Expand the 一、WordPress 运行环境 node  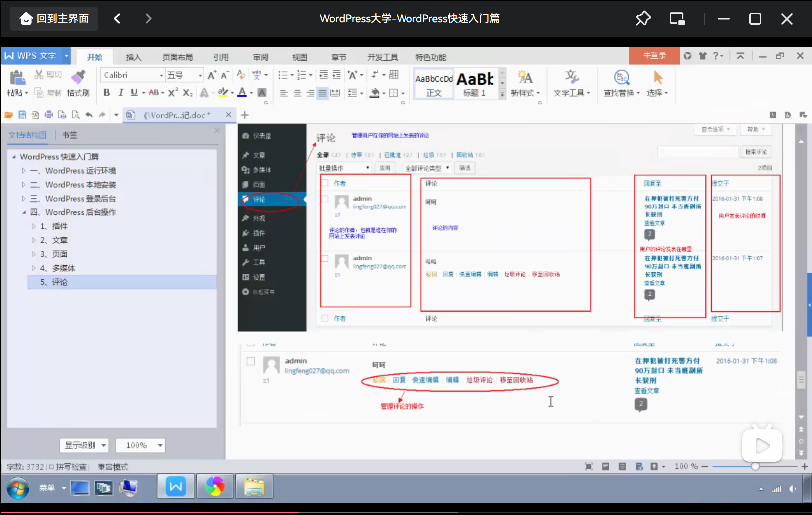[x=23, y=171]
